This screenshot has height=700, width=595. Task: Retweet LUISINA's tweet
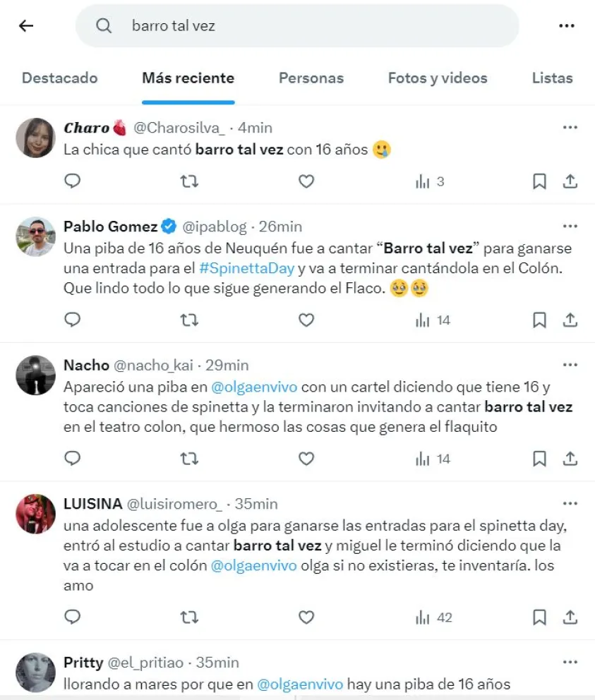click(x=189, y=617)
